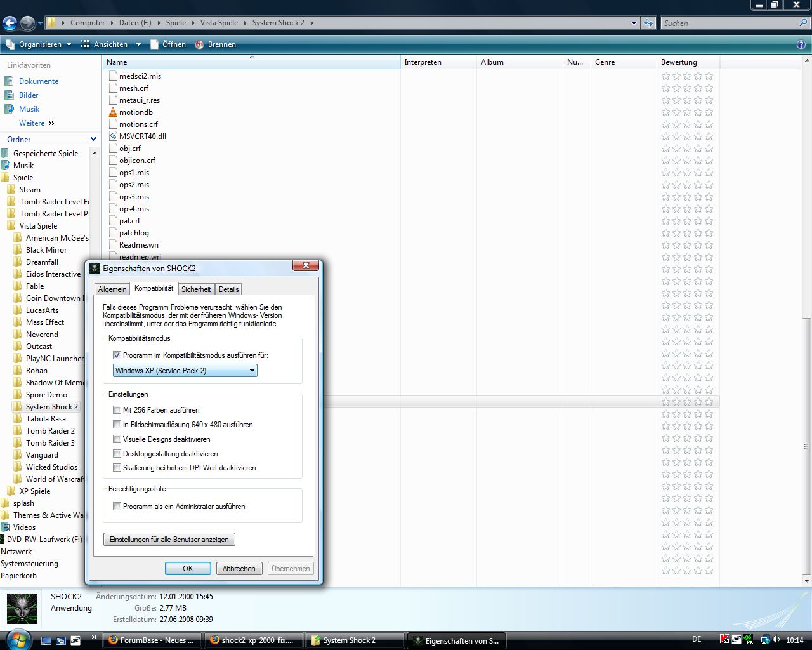Click OK in SHOCK2 properties
The width and height of the screenshot is (812, 650).
[x=188, y=569]
